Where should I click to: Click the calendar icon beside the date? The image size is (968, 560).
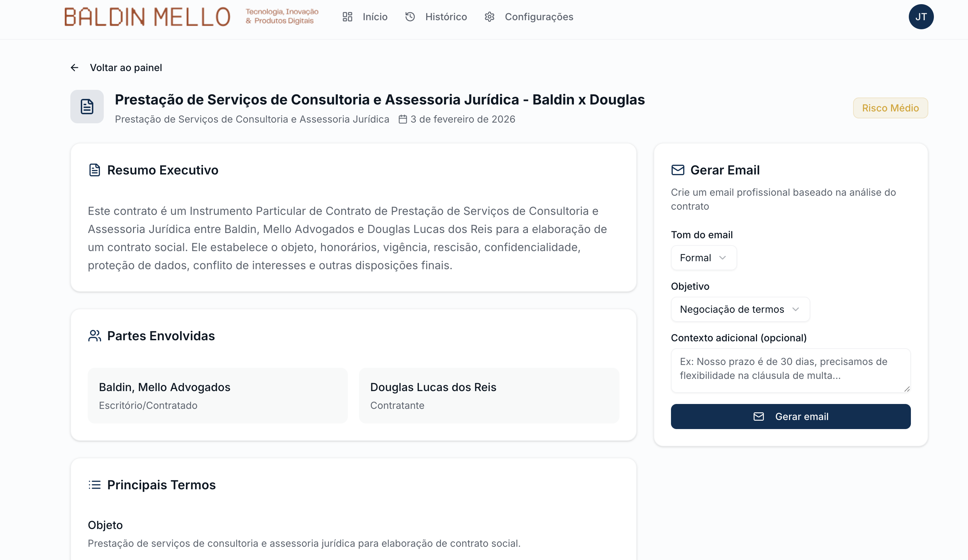click(403, 119)
